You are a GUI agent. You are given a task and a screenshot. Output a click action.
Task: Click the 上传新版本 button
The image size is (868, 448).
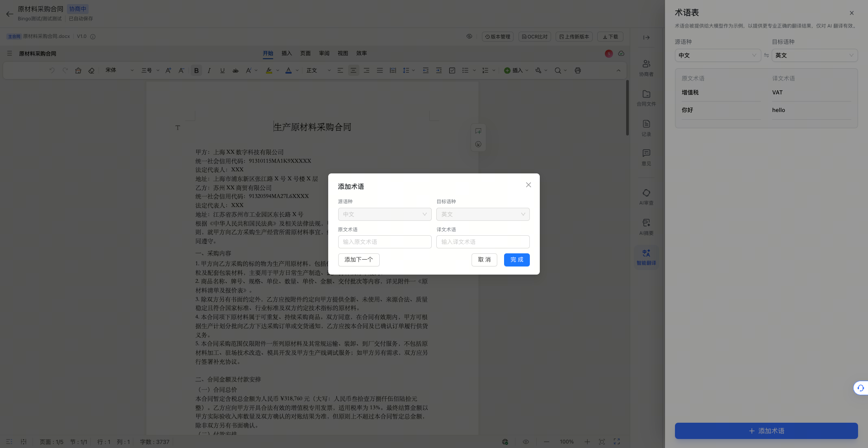tap(574, 37)
